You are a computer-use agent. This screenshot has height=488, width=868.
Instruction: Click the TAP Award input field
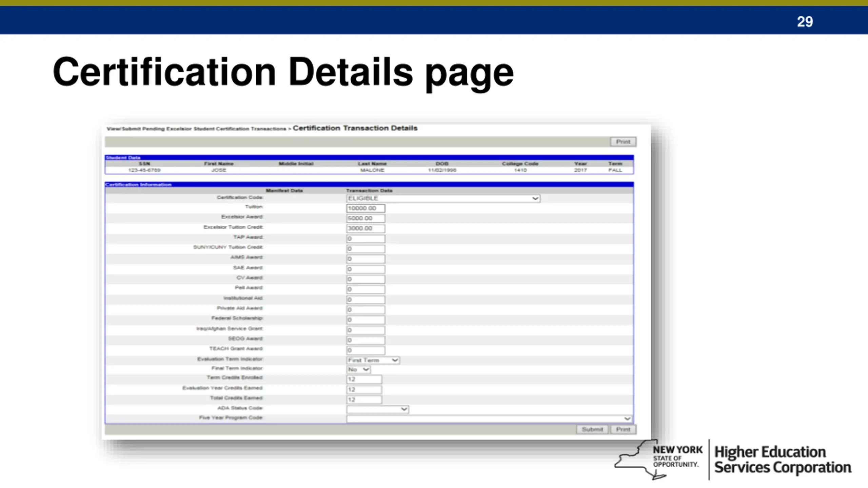click(366, 239)
